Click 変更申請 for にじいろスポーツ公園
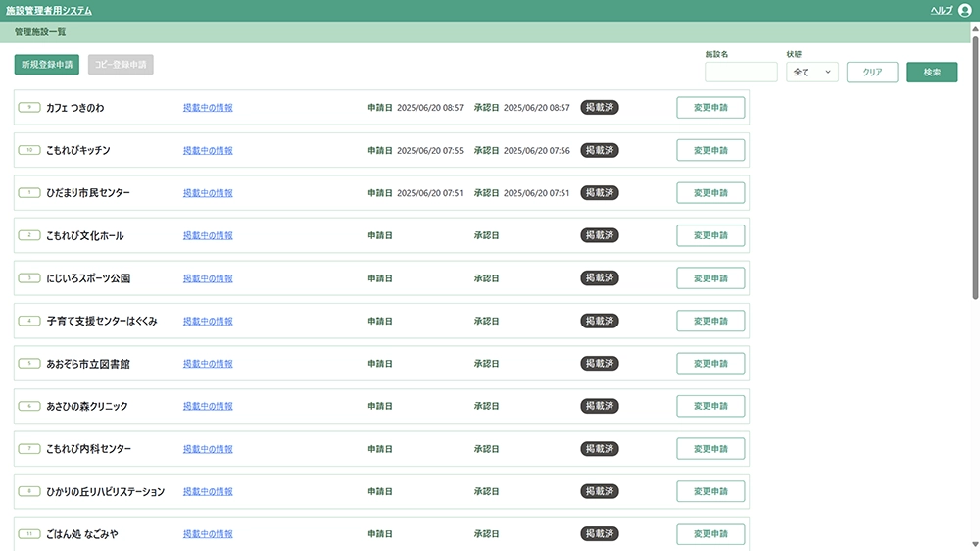The width and height of the screenshot is (980, 551). [x=710, y=278]
